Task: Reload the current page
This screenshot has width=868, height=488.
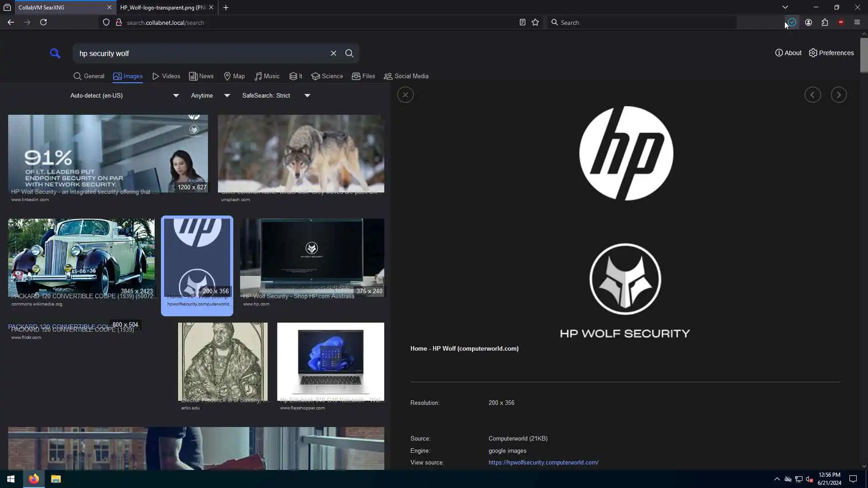Action: (x=43, y=23)
